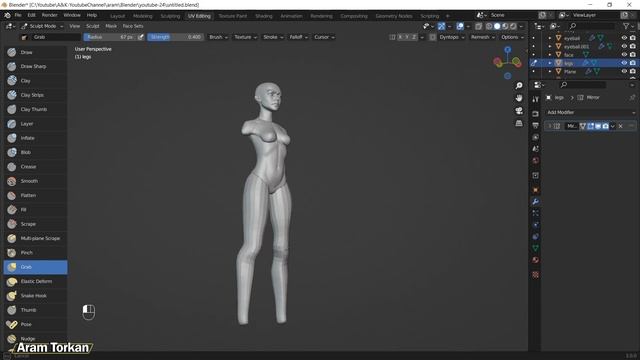Image resolution: width=640 pixels, height=360 pixels.
Task: Select the Smooth brush
Action: pos(35,181)
